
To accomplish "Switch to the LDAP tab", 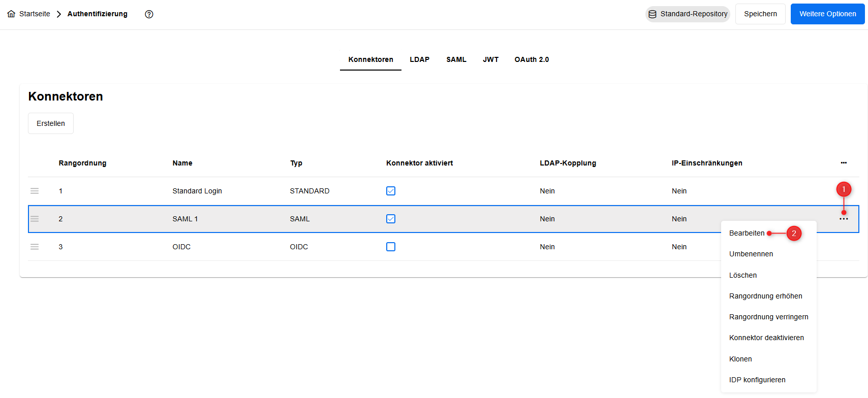I will 419,59.
